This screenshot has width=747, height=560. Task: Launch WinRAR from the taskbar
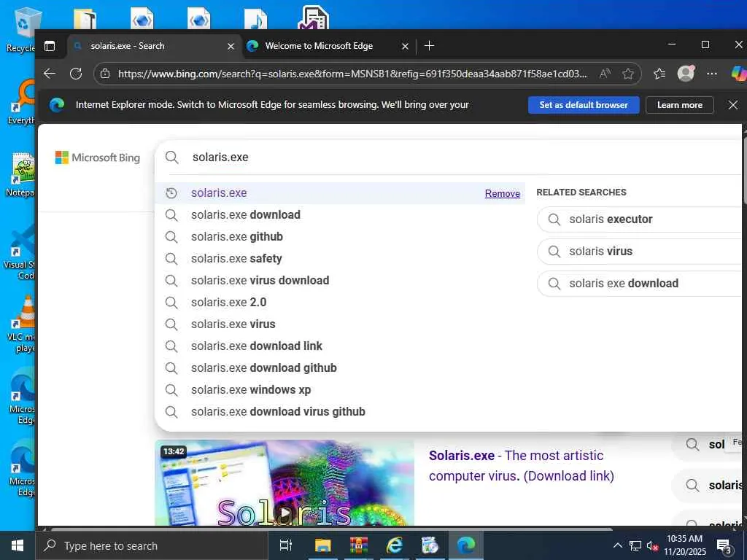359,545
